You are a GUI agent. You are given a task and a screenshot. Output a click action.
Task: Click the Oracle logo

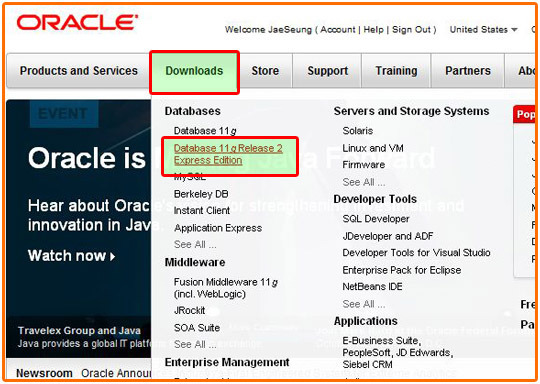pyautogui.click(x=77, y=22)
